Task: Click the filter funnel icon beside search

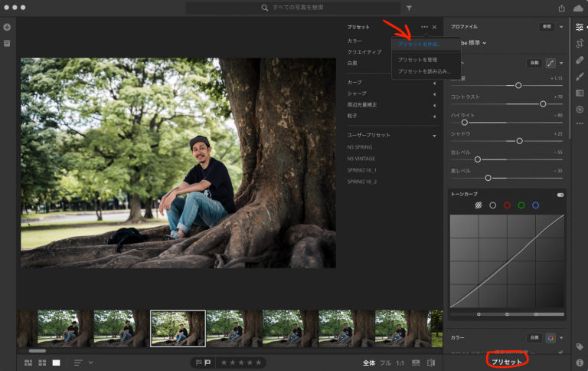Action: point(409,8)
